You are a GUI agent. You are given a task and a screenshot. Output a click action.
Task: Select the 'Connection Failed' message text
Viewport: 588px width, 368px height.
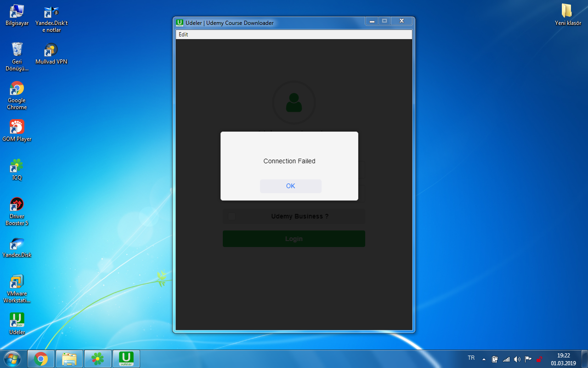pyautogui.click(x=289, y=161)
